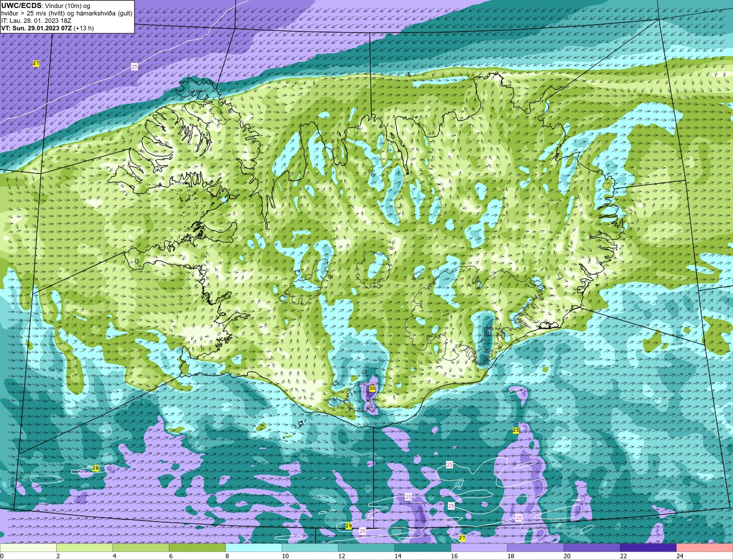733x560 pixels.
Task: Click the yellow gust label 29
Action: [x=349, y=526]
